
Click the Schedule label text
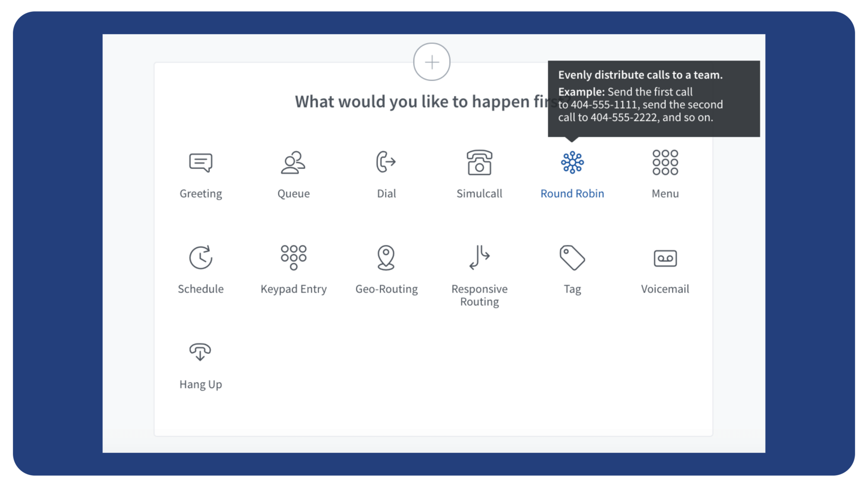pos(201,289)
